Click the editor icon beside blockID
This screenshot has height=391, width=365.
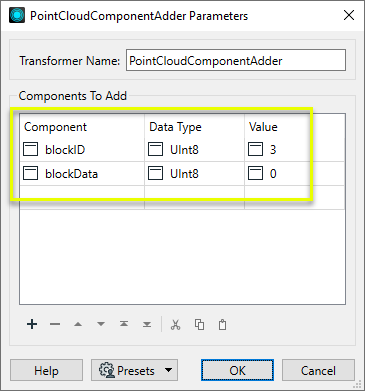coord(30,149)
